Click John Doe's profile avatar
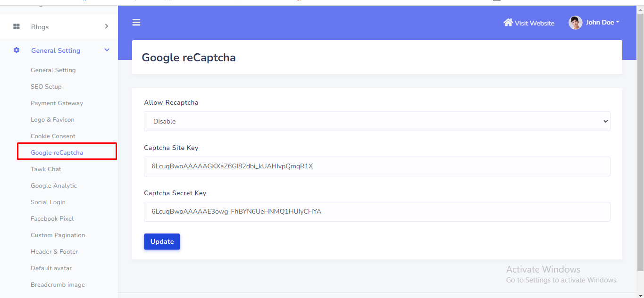 click(x=575, y=23)
